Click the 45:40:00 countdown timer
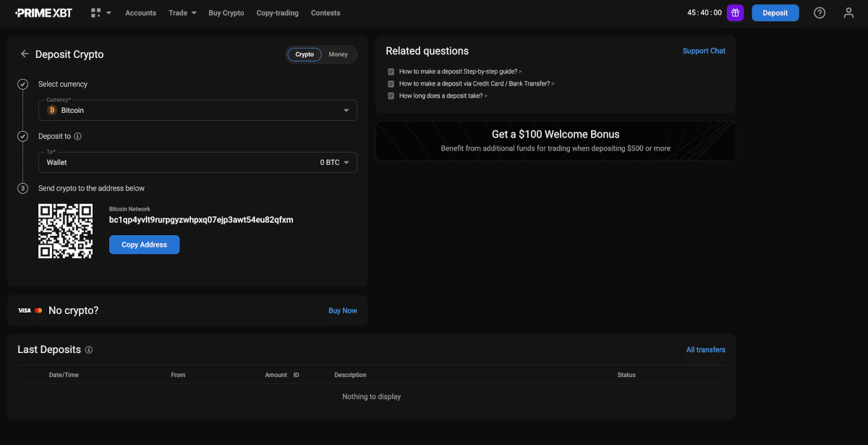 (705, 13)
